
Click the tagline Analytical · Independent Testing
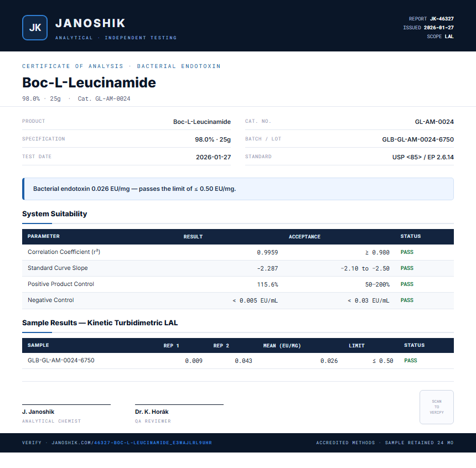pyautogui.click(x=116, y=38)
